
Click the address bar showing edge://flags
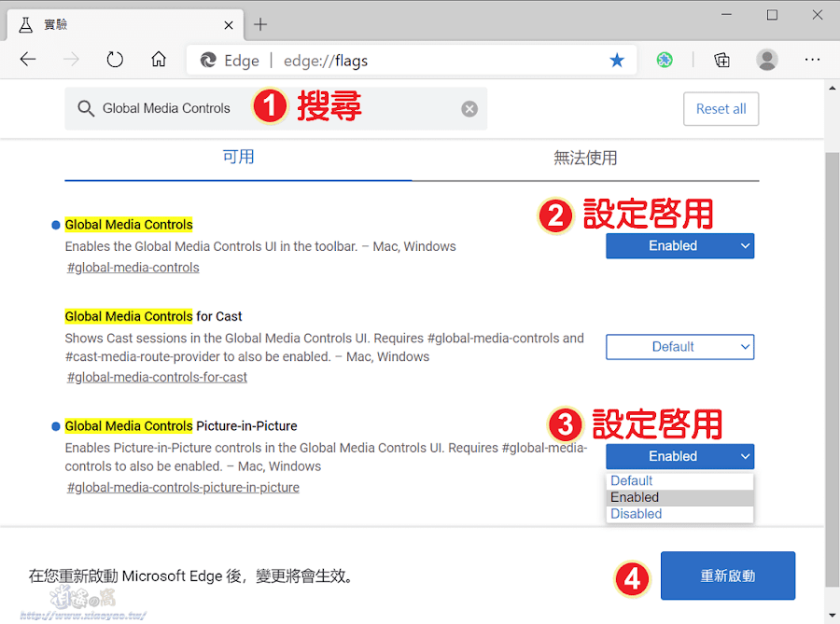412,60
